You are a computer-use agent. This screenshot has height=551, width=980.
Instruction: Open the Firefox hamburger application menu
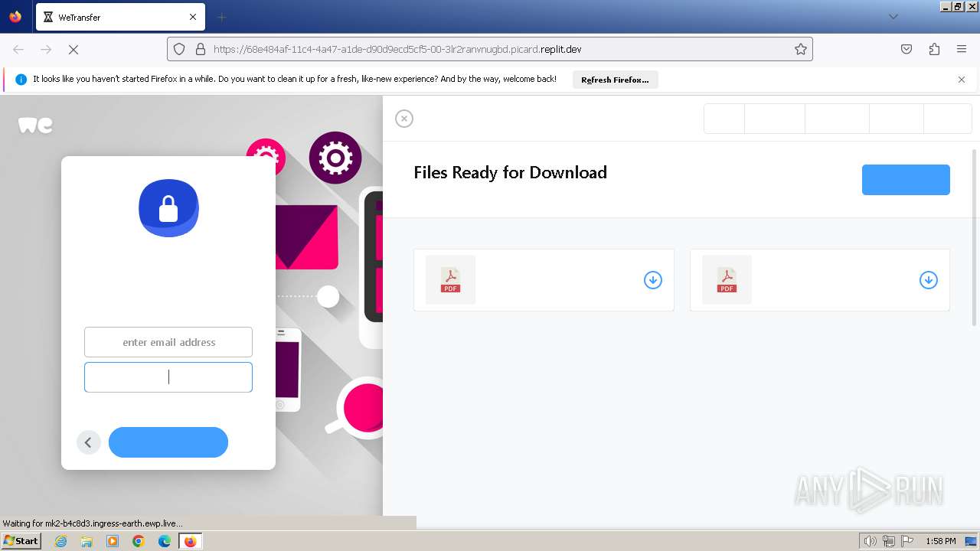pos(962,49)
